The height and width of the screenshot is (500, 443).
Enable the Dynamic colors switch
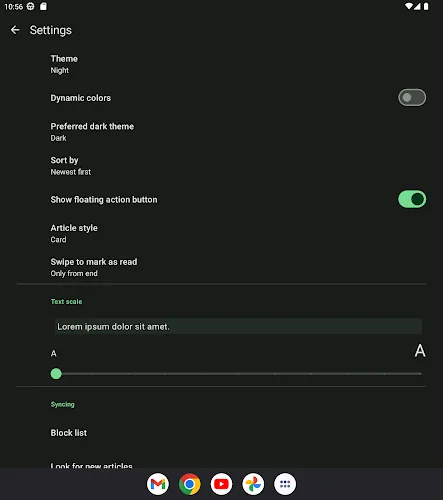[412, 97]
